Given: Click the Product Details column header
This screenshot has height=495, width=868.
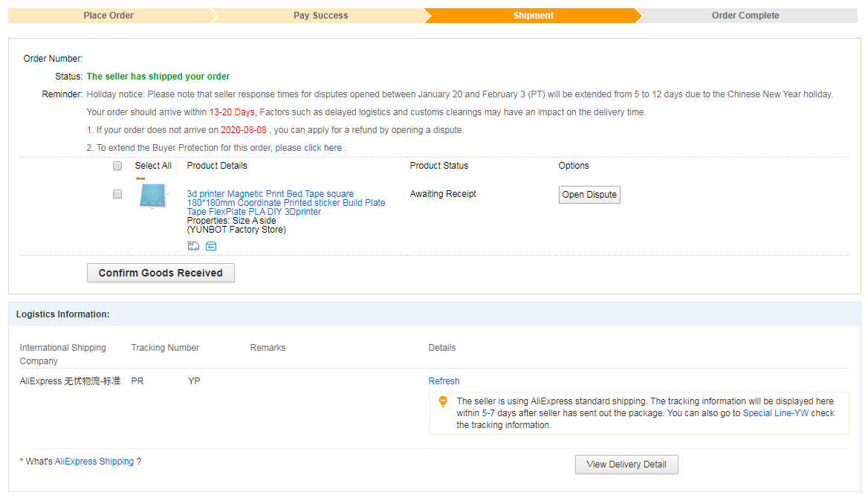Looking at the screenshot, I should point(217,166).
